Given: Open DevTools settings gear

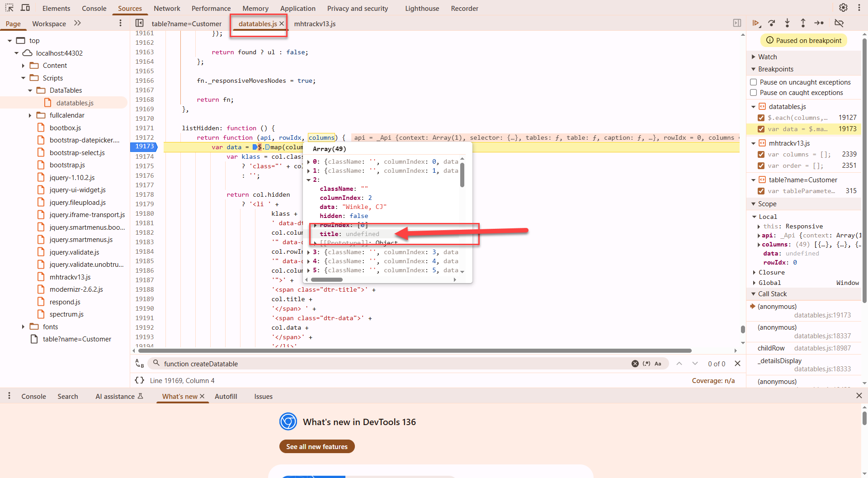Looking at the screenshot, I should pos(843,8).
